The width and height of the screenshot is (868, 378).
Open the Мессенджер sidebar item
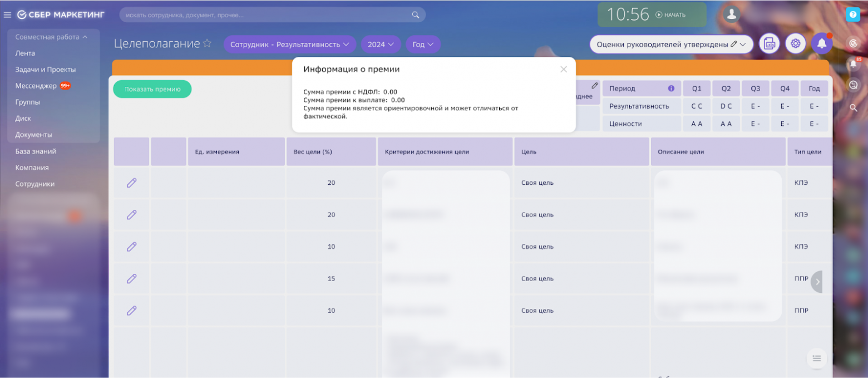click(x=36, y=86)
